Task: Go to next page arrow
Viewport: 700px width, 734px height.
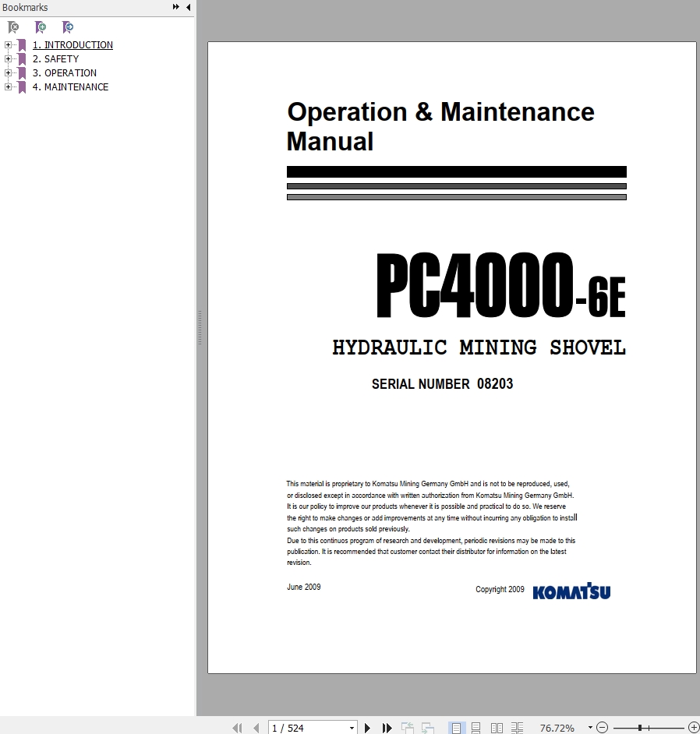Action: coord(368,728)
